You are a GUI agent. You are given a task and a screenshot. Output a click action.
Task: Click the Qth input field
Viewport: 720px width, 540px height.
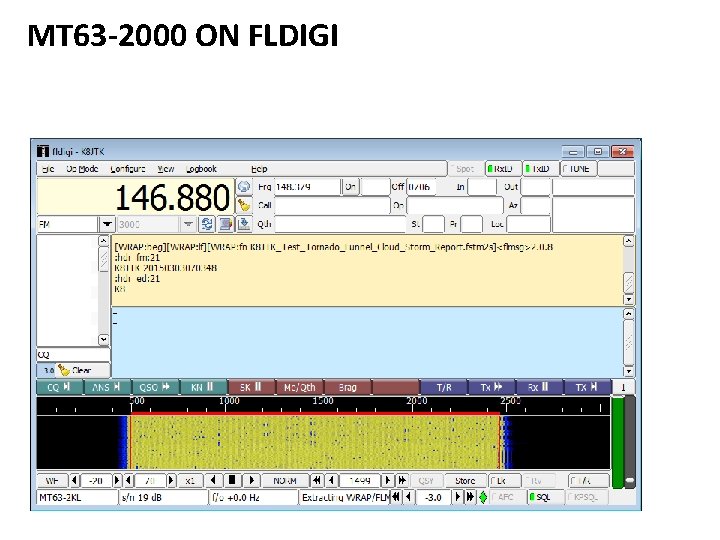point(340,224)
